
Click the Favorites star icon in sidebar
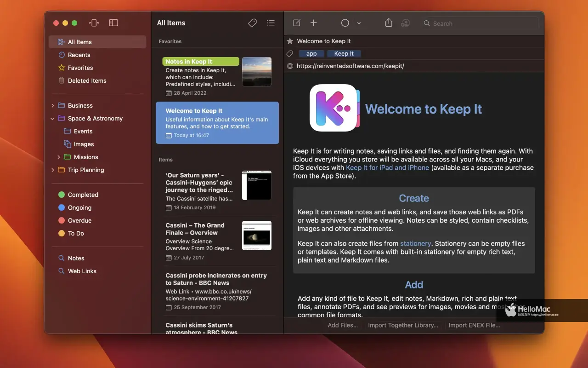[x=62, y=68]
